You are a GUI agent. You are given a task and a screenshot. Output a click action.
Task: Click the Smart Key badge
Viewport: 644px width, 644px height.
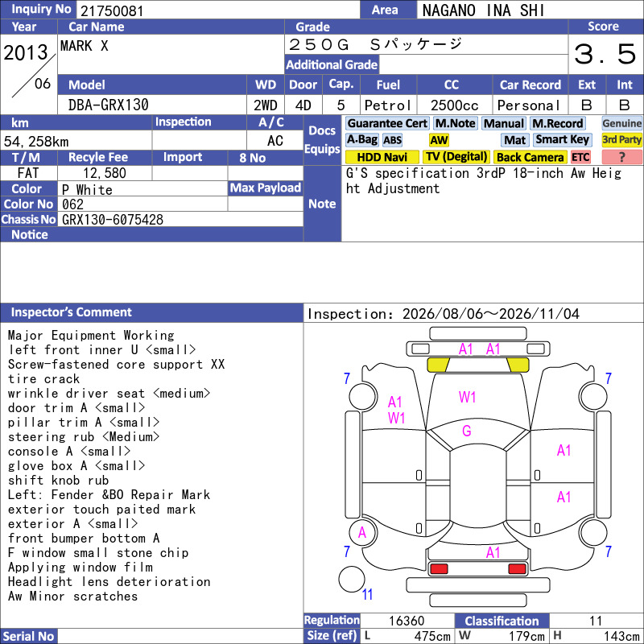562,139
